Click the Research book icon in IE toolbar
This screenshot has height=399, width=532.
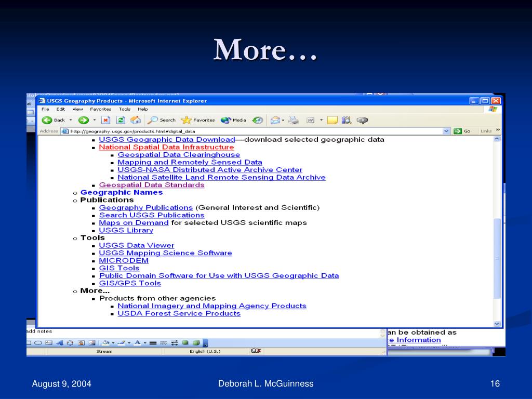click(347, 120)
